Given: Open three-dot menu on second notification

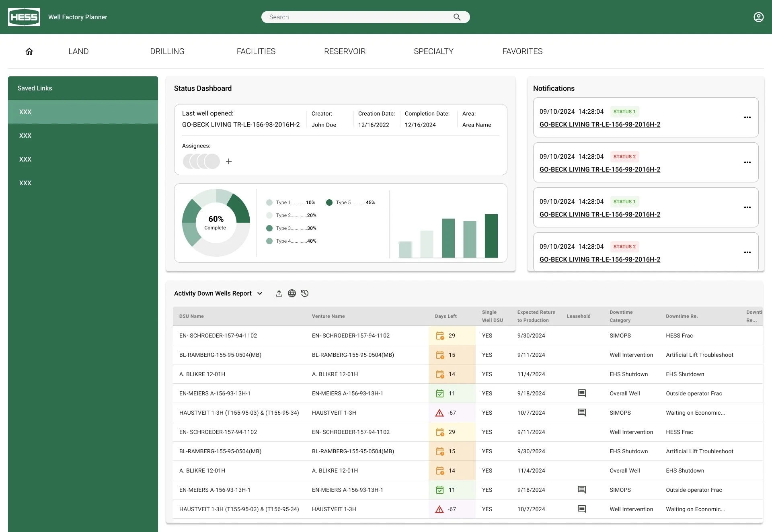Looking at the screenshot, I should click(x=747, y=162).
